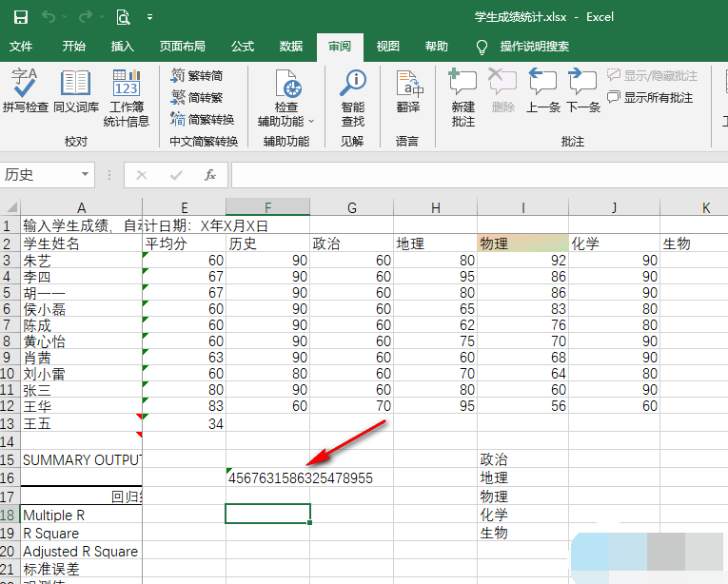Open the Page Layout (页面布局) tab
728x584 pixels.
(x=182, y=46)
